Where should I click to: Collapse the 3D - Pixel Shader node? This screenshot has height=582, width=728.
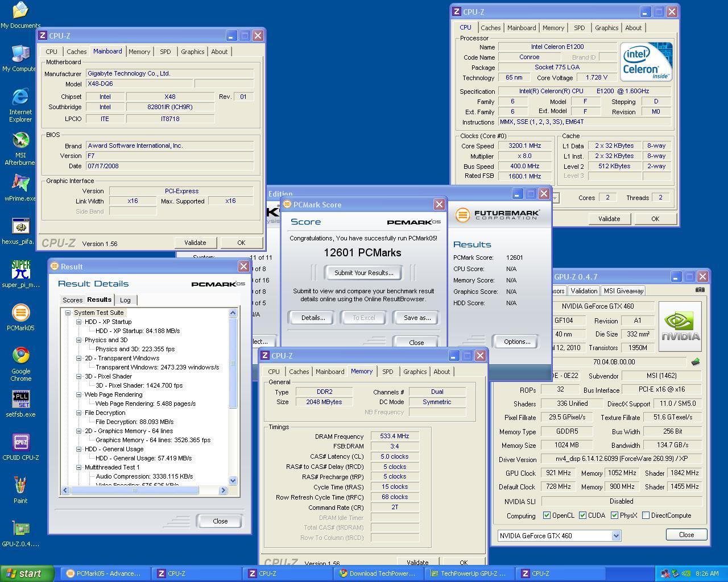click(78, 376)
